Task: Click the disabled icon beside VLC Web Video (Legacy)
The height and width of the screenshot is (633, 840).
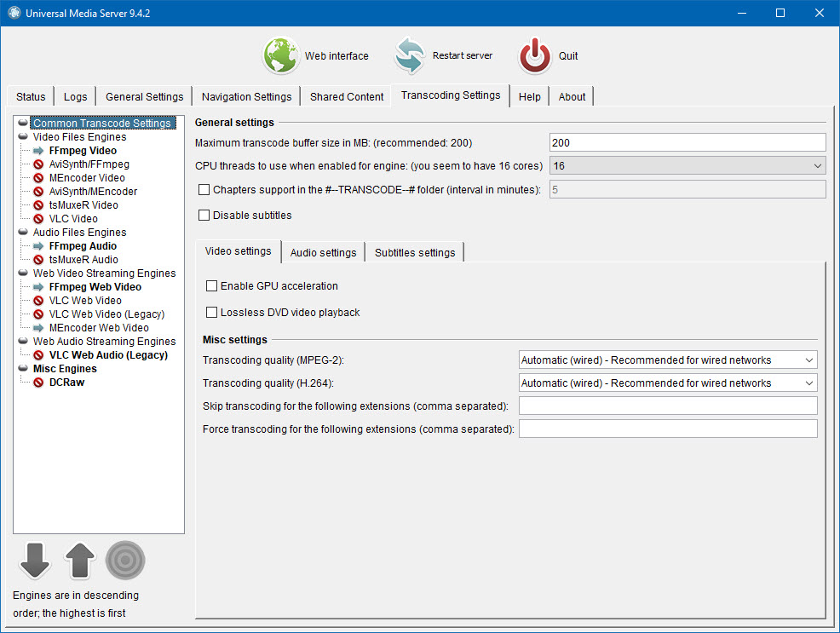Action: [38, 314]
